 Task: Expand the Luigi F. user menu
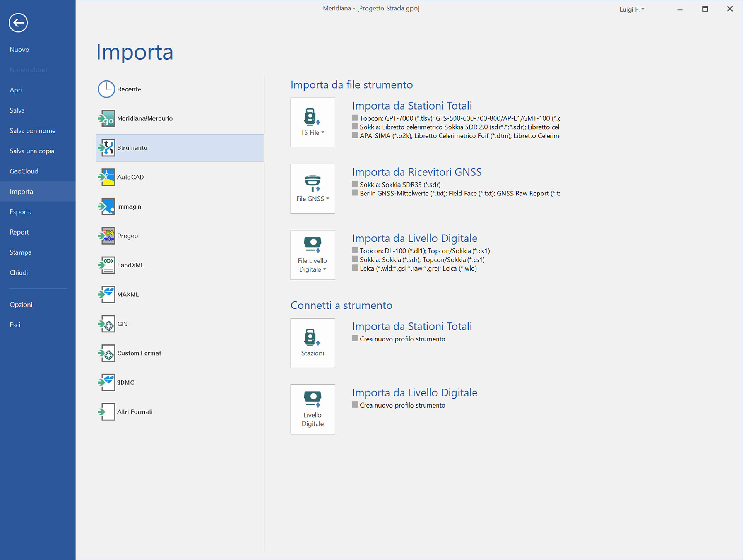pos(632,9)
